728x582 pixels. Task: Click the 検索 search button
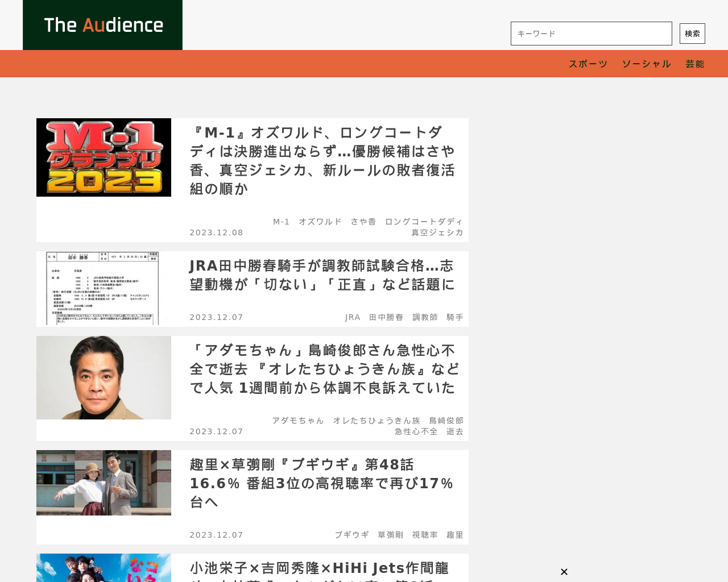[692, 34]
